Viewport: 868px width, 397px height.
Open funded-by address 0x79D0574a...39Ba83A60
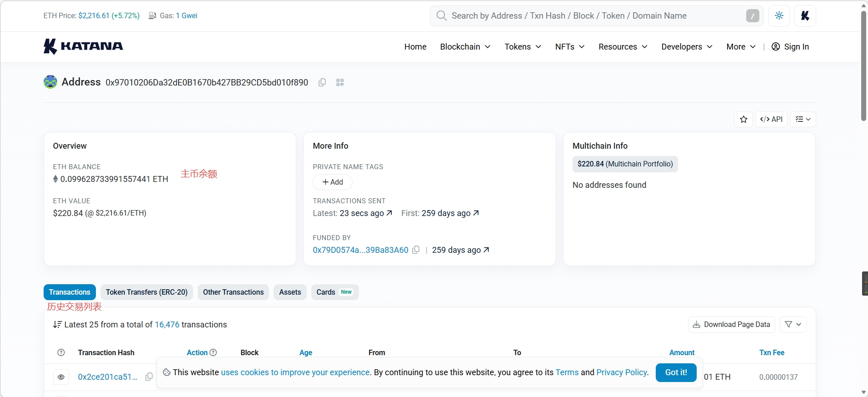point(360,250)
